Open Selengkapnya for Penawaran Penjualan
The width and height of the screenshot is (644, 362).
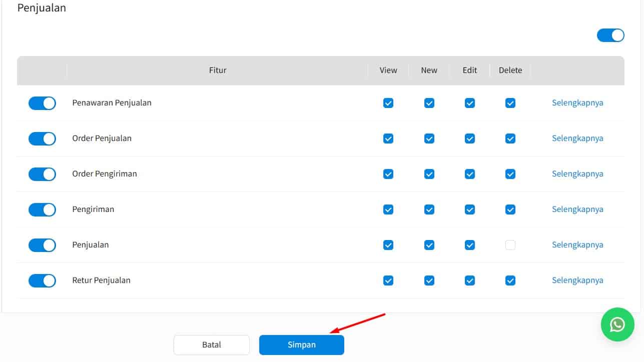(x=577, y=103)
